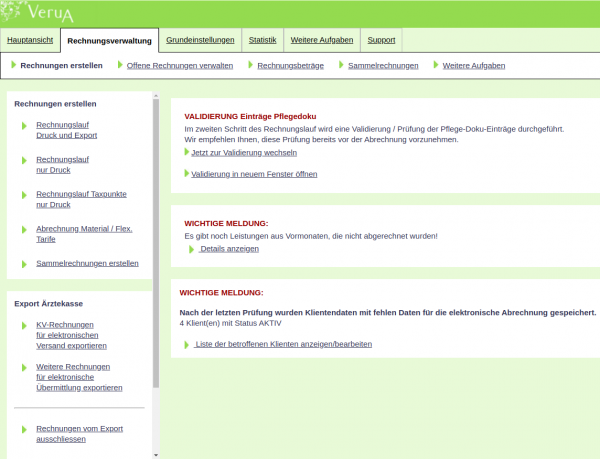Go to Weitere Aufgaben main tab

click(x=322, y=40)
